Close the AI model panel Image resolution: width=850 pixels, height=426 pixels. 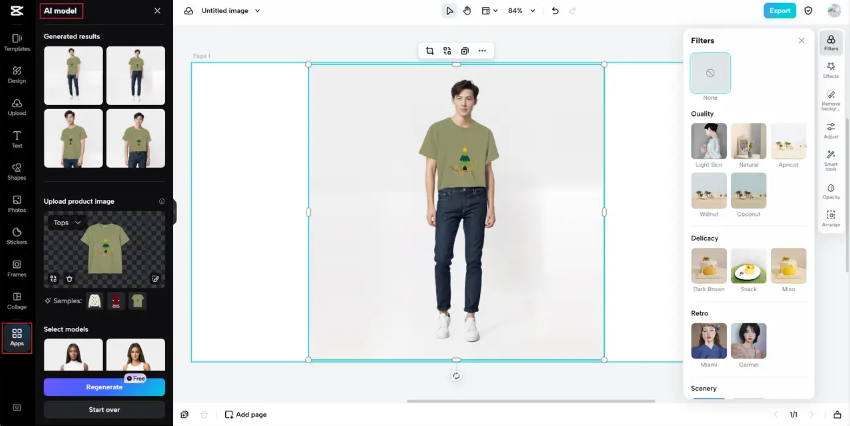tap(157, 11)
